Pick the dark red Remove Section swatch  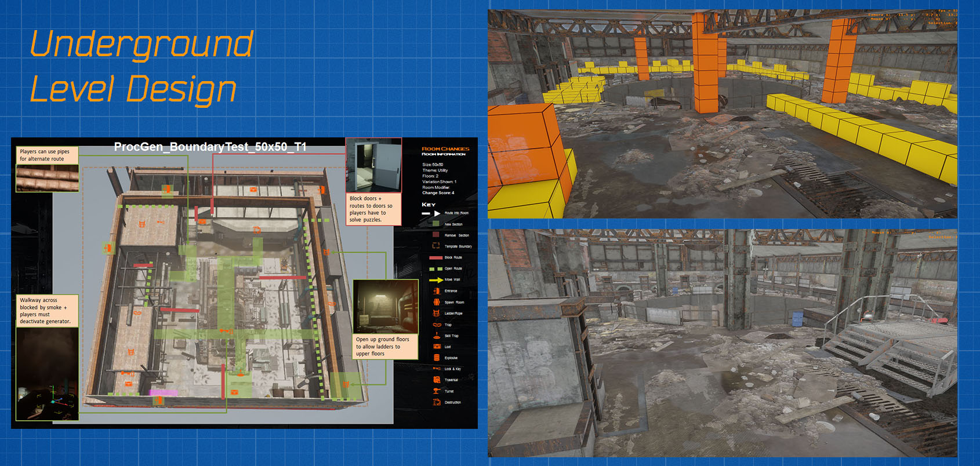(x=436, y=235)
